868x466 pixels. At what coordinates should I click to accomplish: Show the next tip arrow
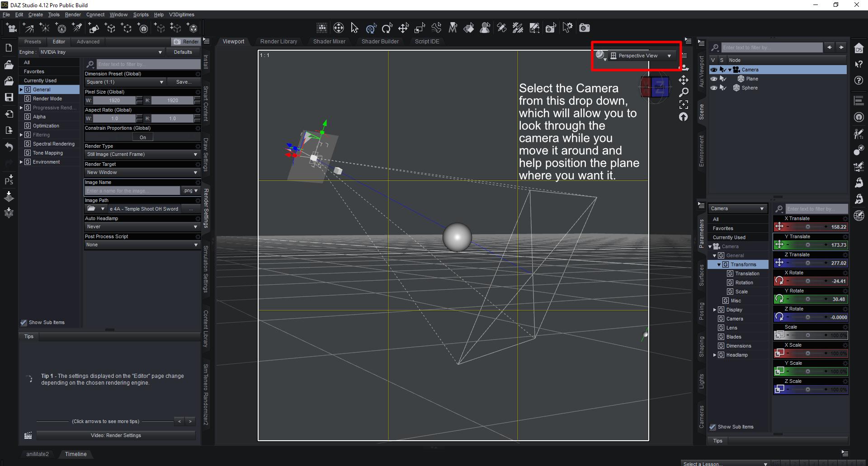pos(190,422)
